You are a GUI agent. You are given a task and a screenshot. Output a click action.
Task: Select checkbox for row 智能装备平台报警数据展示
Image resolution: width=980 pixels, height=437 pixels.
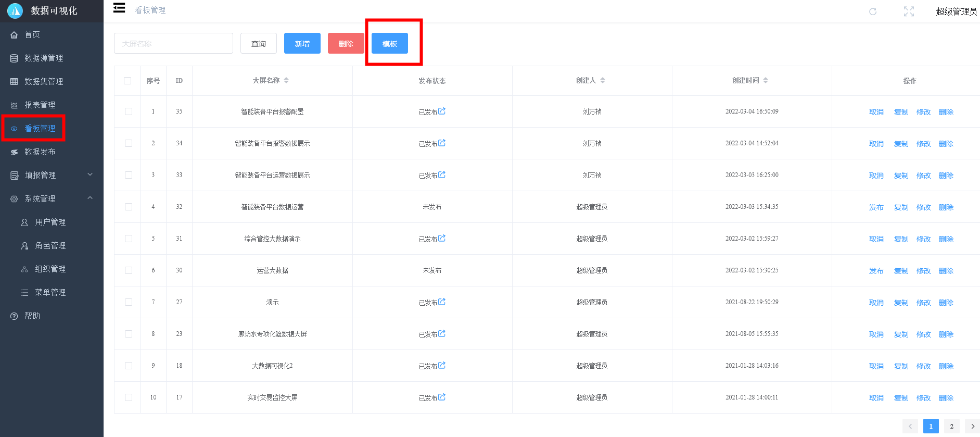(x=129, y=143)
